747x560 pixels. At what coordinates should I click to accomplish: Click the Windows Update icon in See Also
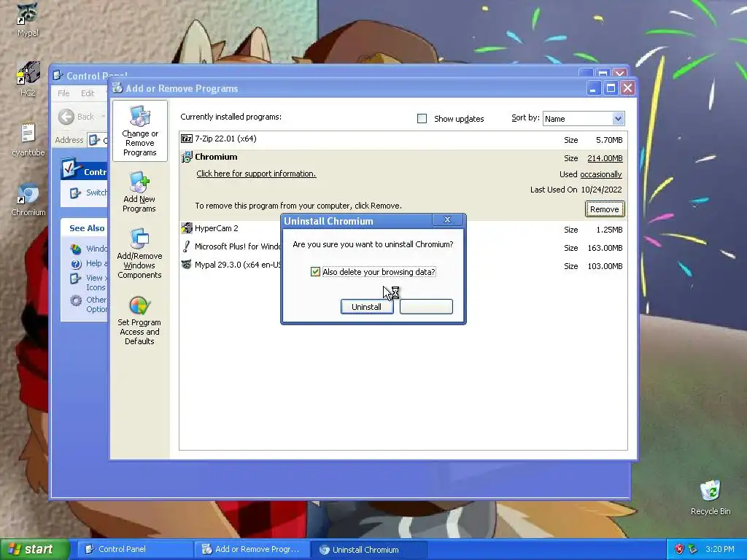pos(76,249)
